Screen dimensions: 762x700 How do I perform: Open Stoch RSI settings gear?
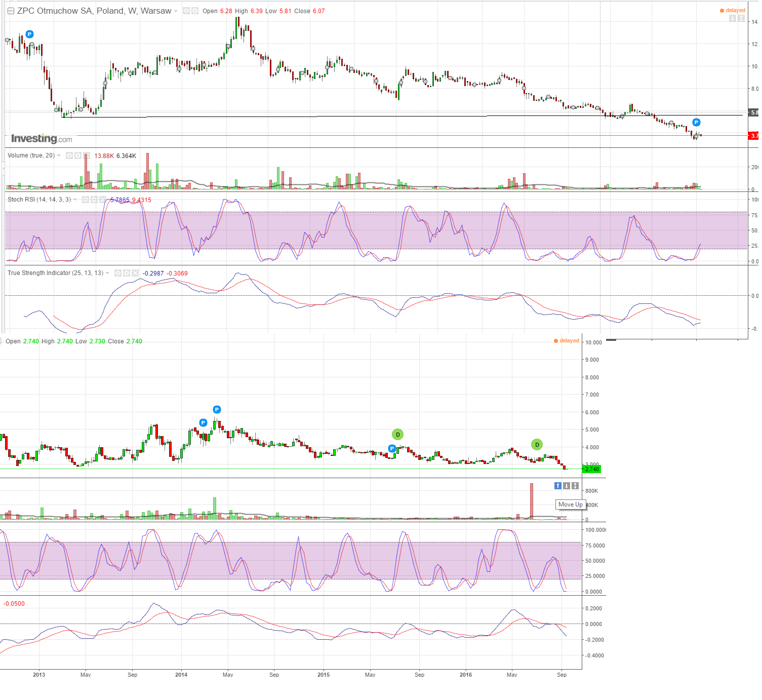coord(94,200)
